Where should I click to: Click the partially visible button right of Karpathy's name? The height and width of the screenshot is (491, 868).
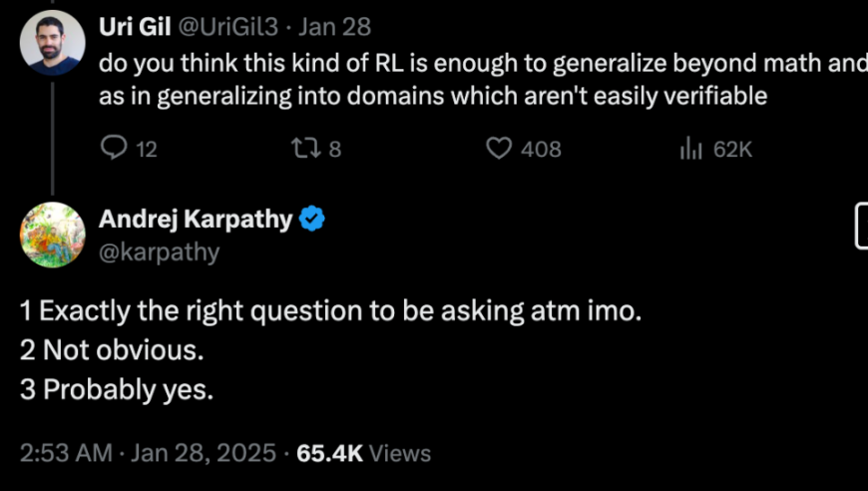861,226
